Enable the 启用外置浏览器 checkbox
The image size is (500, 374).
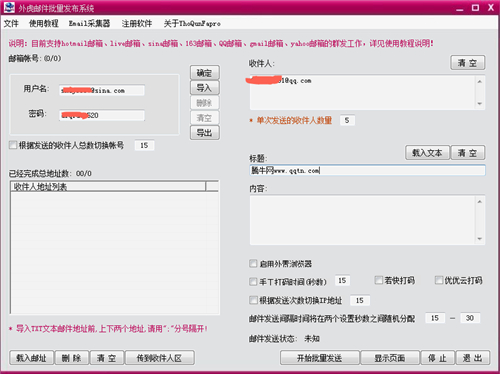[x=253, y=264]
